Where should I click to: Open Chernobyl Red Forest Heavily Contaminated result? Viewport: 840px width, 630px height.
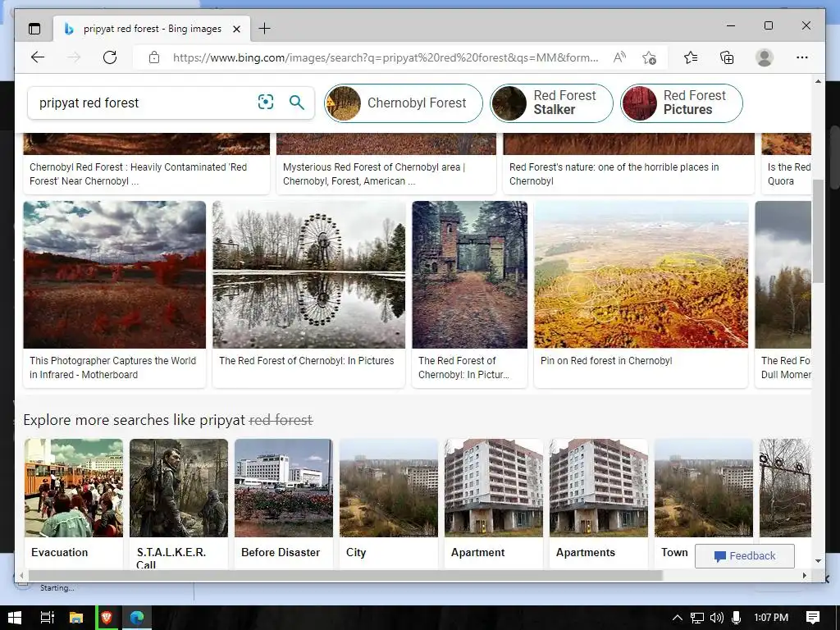138,174
